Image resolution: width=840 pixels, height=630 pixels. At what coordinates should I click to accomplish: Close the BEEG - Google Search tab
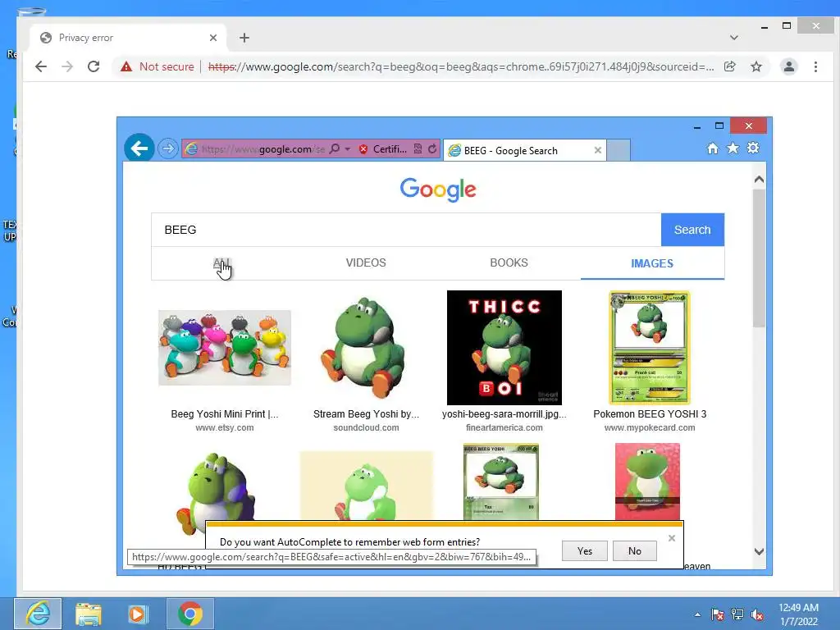[598, 151]
